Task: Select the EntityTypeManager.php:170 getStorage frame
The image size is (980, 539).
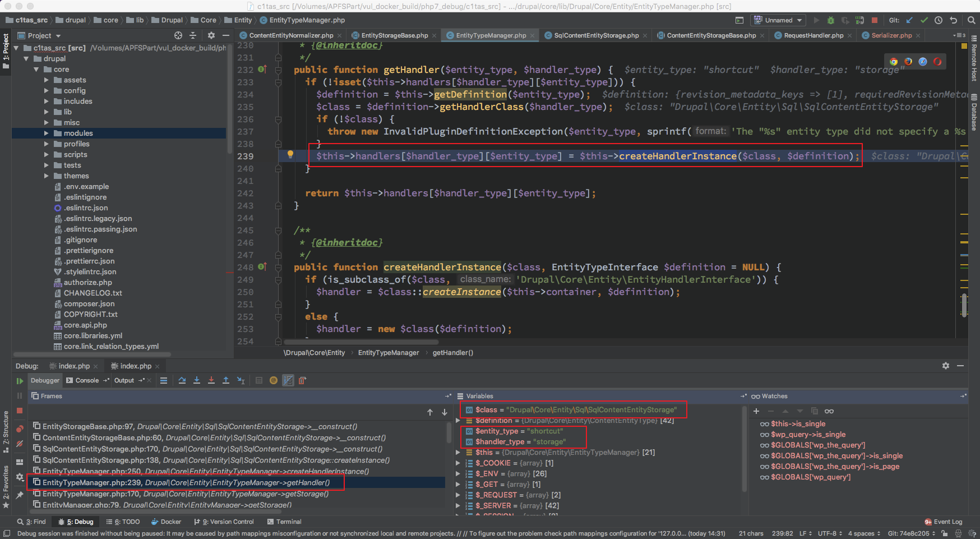Action: (185, 494)
